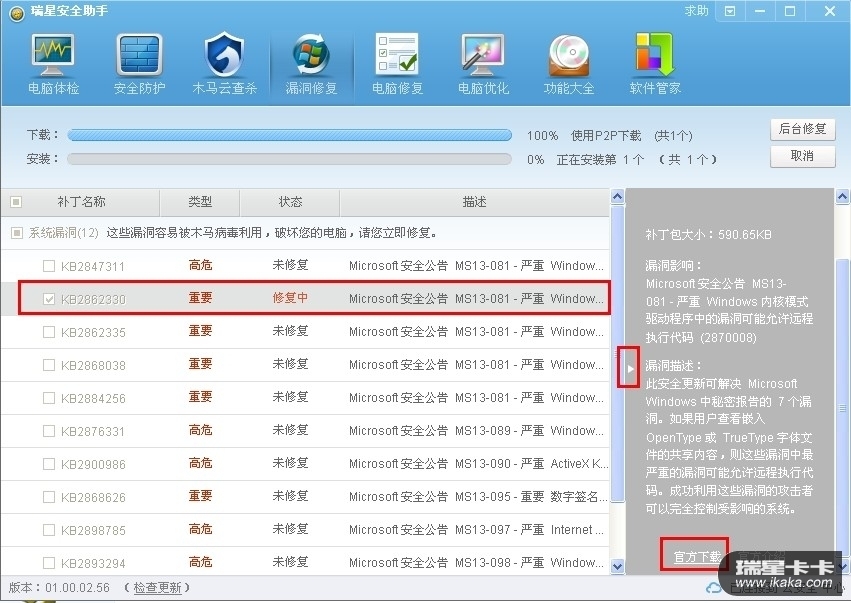Viewport: 851px width, 603px height.
Task: Sort by the 描述 column header
Action: click(x=474, y=202)
